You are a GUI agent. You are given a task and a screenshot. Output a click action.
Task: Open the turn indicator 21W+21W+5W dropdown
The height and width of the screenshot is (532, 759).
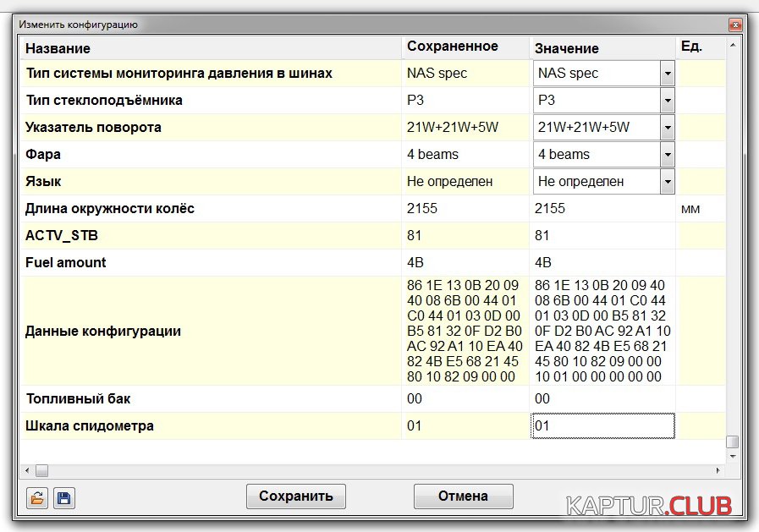[x=667, y=128]
